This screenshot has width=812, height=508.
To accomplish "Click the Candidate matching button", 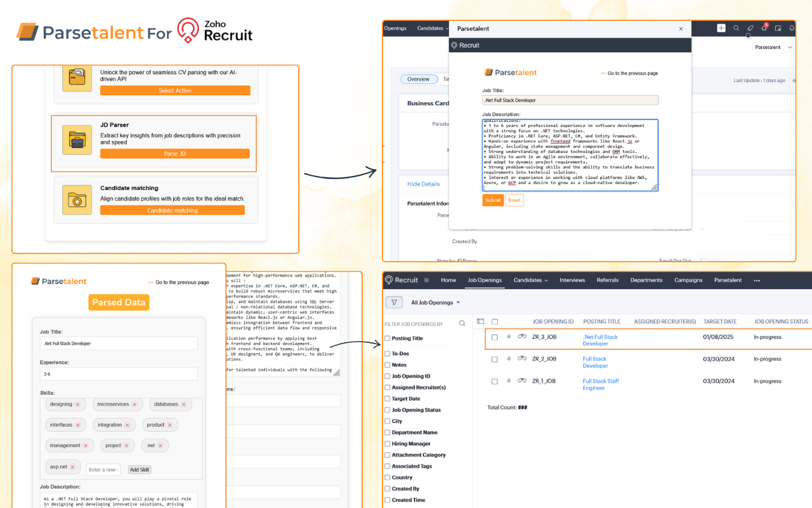I will point(173,210).
